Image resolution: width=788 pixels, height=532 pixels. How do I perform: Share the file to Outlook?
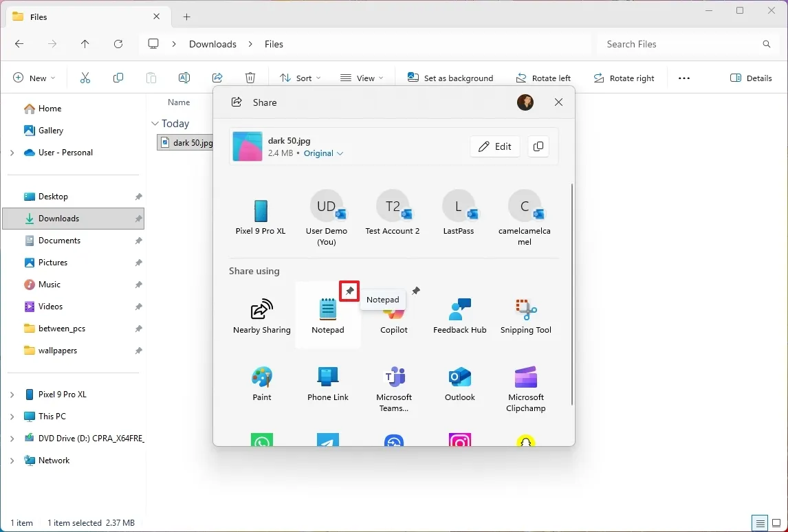[x=459, y=381]
